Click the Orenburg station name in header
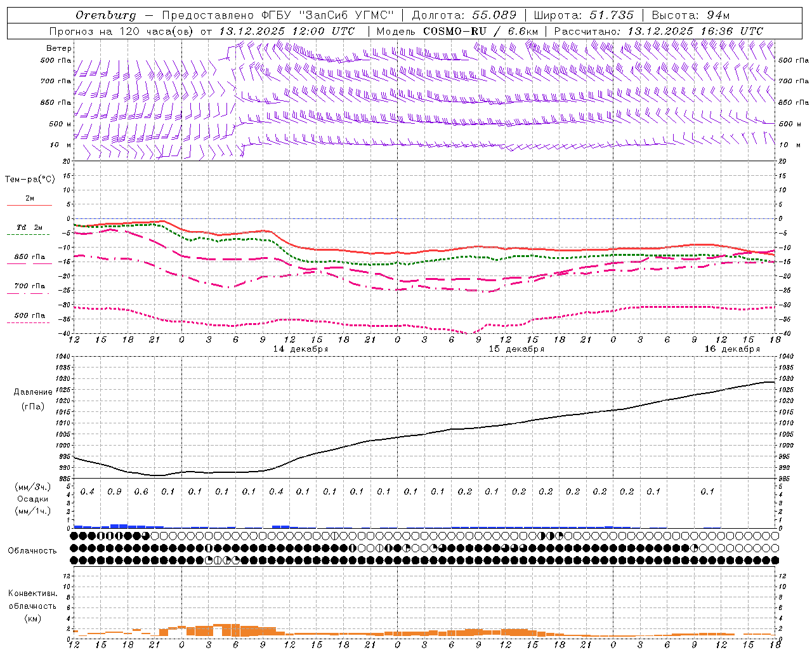The height and width of the screenshot is (650, 812). [106, 15]
